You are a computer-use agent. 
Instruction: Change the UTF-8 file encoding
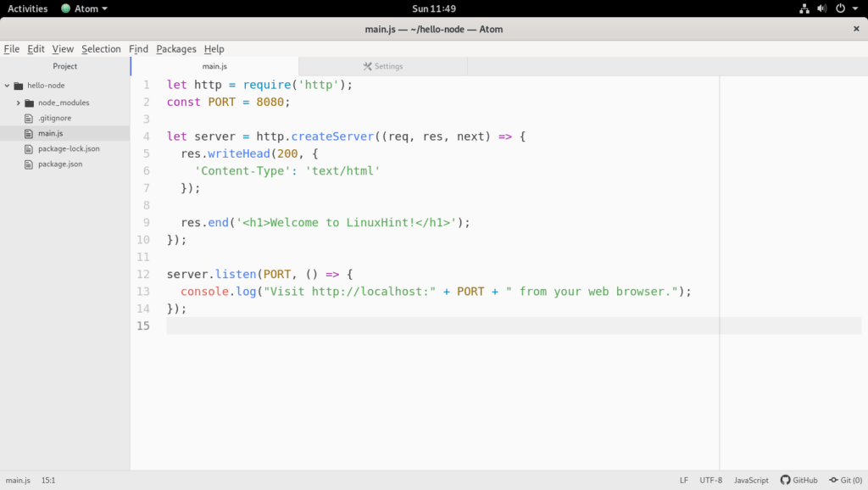coord(710,480)
